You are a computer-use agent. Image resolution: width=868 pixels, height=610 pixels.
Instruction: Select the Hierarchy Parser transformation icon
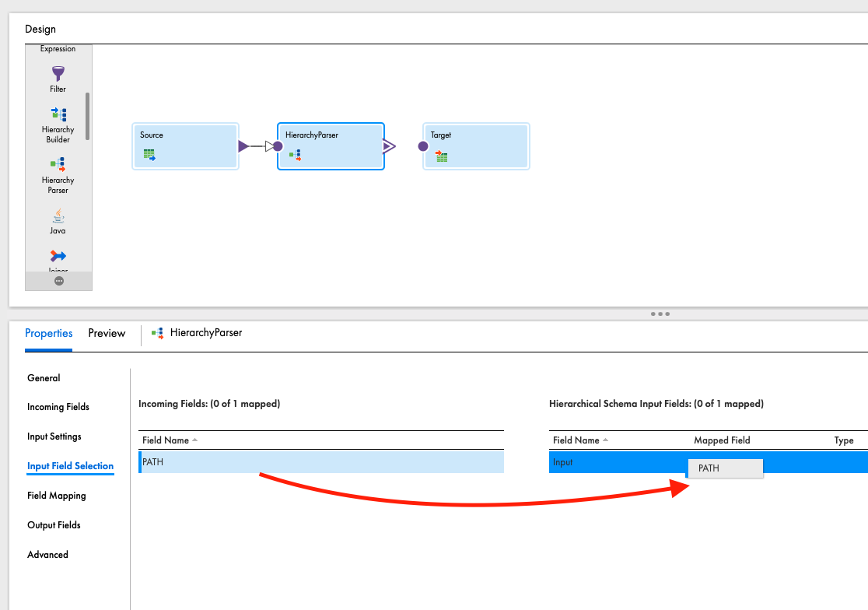pyautogui.click(x=58, y=165)
